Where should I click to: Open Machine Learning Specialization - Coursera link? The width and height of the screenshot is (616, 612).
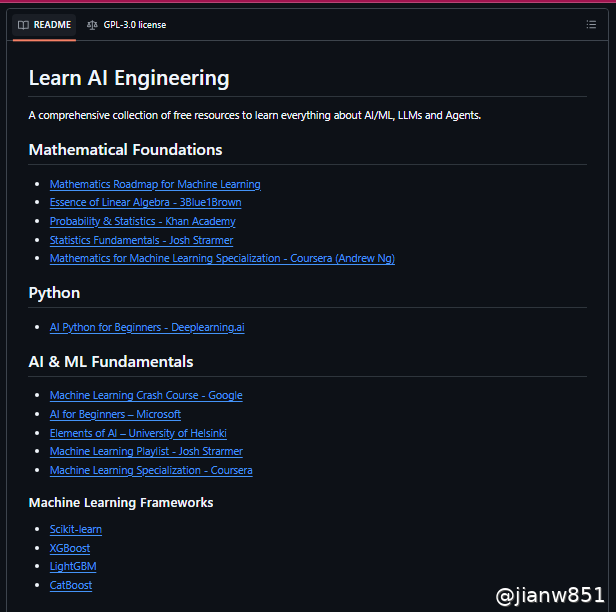151,470
